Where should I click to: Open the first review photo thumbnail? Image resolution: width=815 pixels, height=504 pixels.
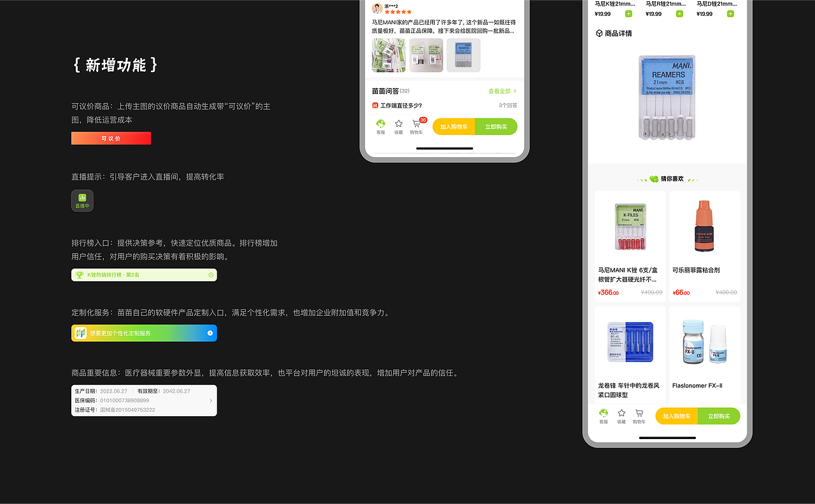pyautogui.click(x=388, y=55)
